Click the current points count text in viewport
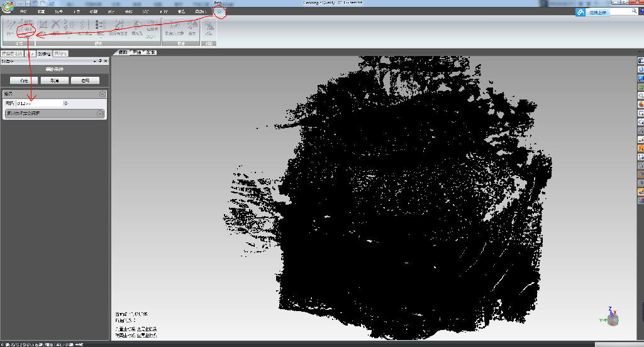Screen dimensions: 644x347 tap(131, 314)
